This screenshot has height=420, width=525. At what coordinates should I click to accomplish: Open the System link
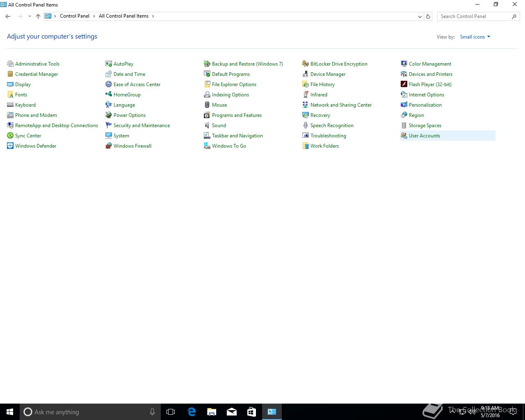point(121,136)
